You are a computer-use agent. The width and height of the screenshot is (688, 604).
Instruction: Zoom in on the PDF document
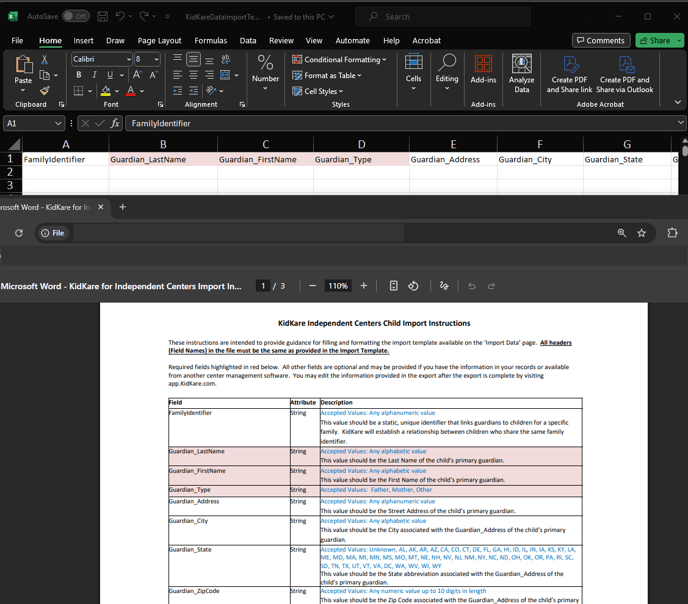[x=364, y=286]
